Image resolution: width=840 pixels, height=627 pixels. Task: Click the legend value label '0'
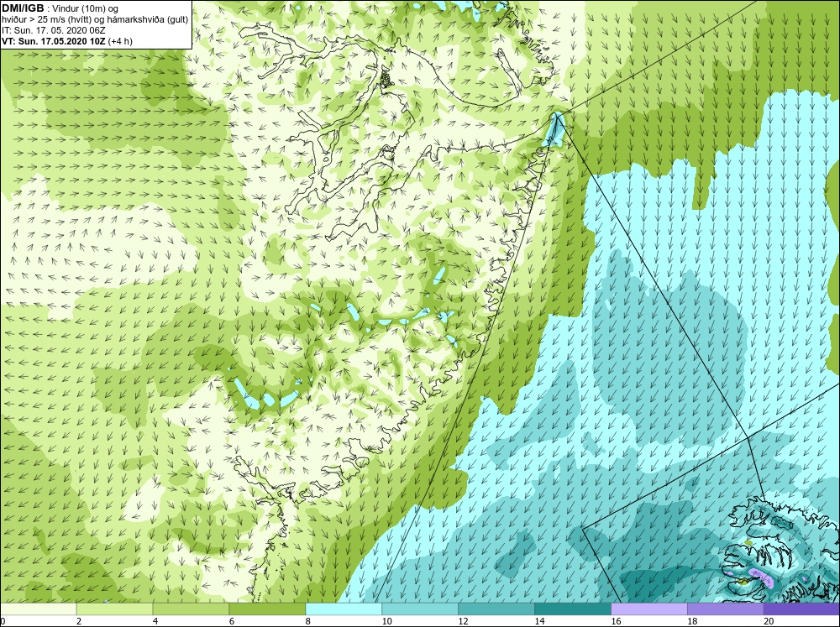point(3,621)
